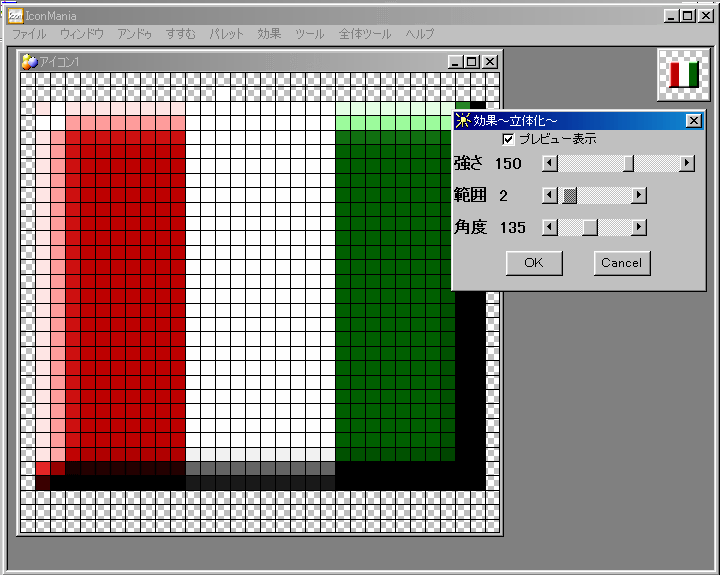
Task: Click Cancel in the 立体化 effect dialog
Action: pyautogui.click(x=622, y=263)
